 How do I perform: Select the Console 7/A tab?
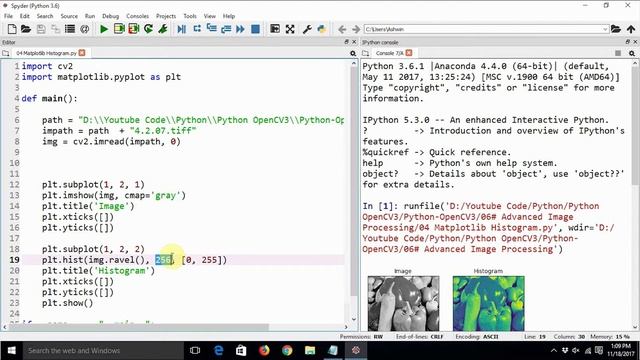[x=389, y=53]
